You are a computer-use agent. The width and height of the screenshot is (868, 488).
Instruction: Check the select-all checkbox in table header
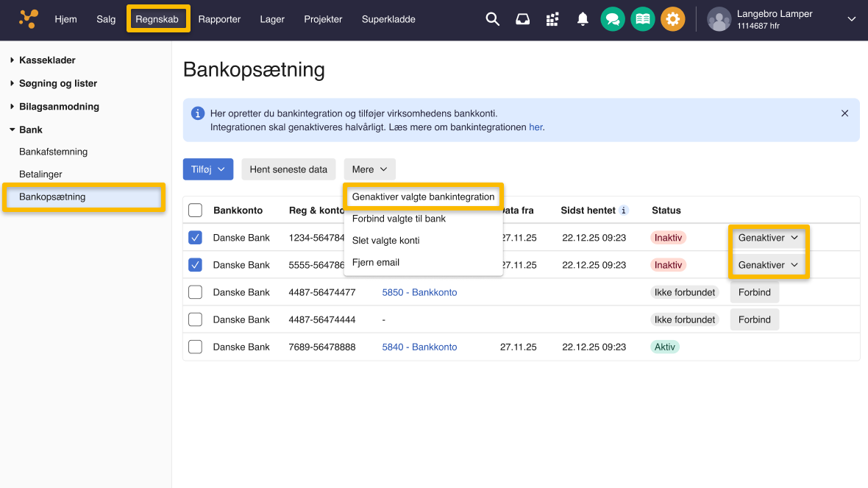(195, 210)
